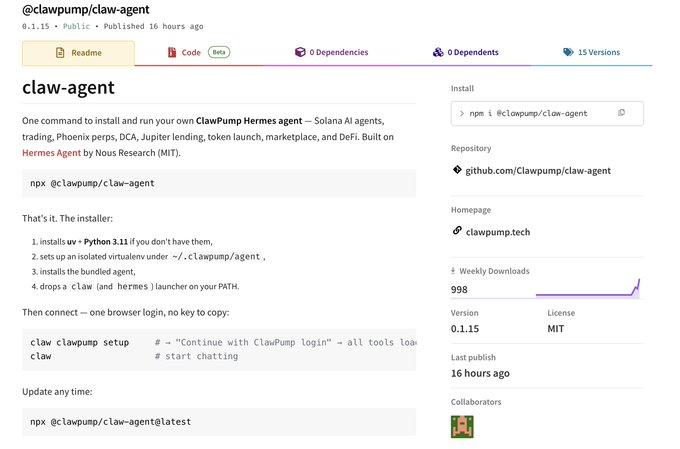Open the 0 Dependents tab
The height and width of the screenshot is (449, 680).
coord(466,52)
